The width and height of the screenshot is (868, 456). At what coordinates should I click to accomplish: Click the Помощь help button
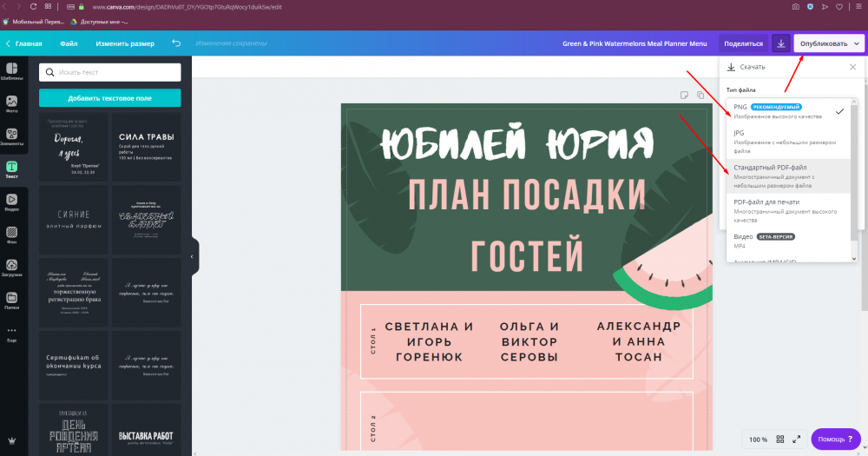point(835,439)
